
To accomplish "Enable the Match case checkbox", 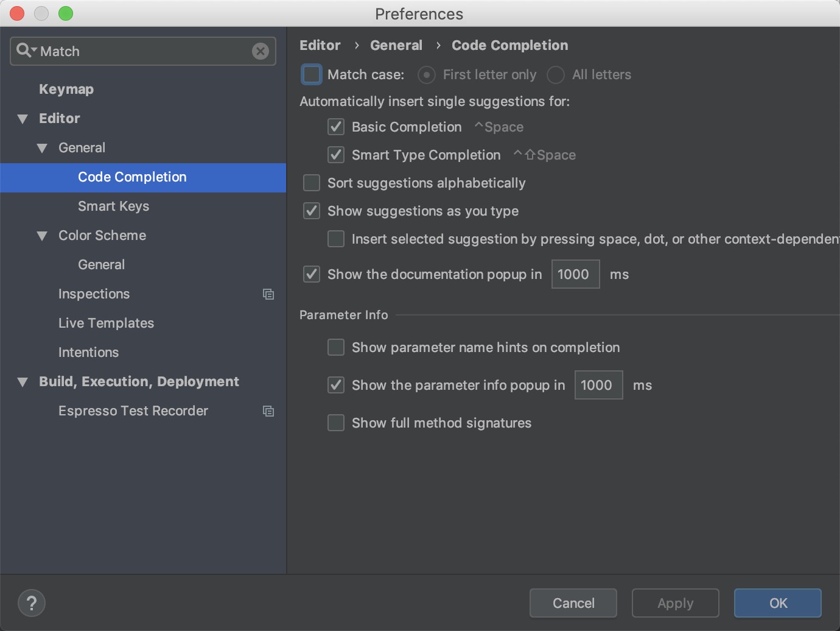I will 312,74.
